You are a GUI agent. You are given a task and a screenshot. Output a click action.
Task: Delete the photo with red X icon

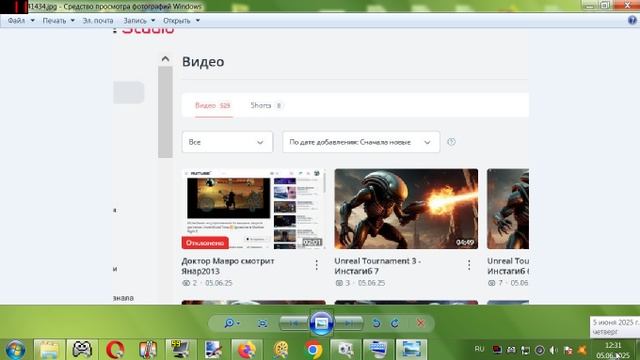pyautogui.click(x=420, y=323)
